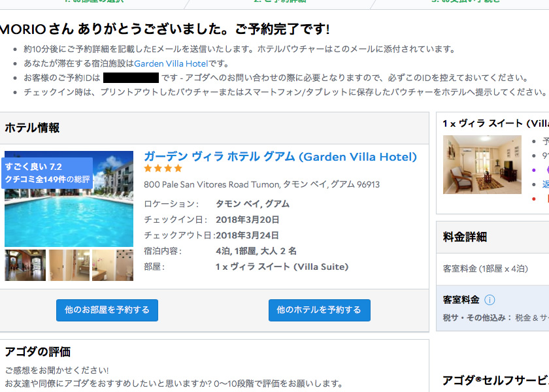The image size is (549, 392).
Task: Click the hotel address text 800 Pale San Vitores
Action: pos(261,184)
